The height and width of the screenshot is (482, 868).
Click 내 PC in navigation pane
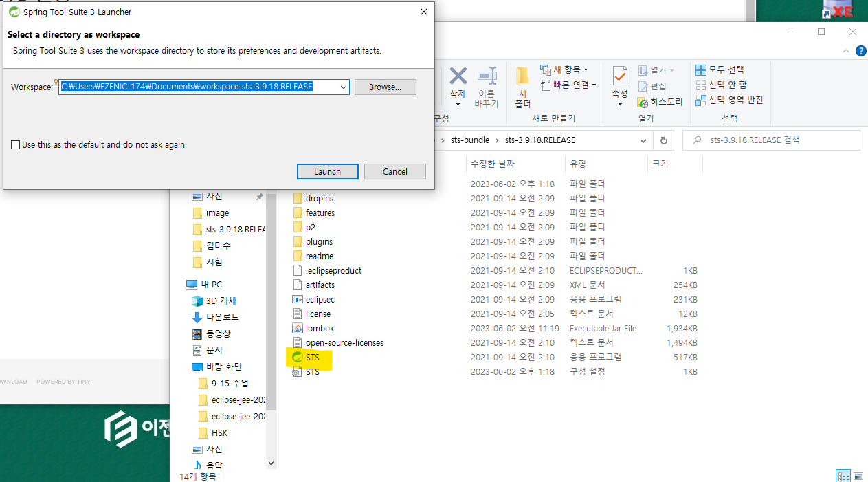211,284
